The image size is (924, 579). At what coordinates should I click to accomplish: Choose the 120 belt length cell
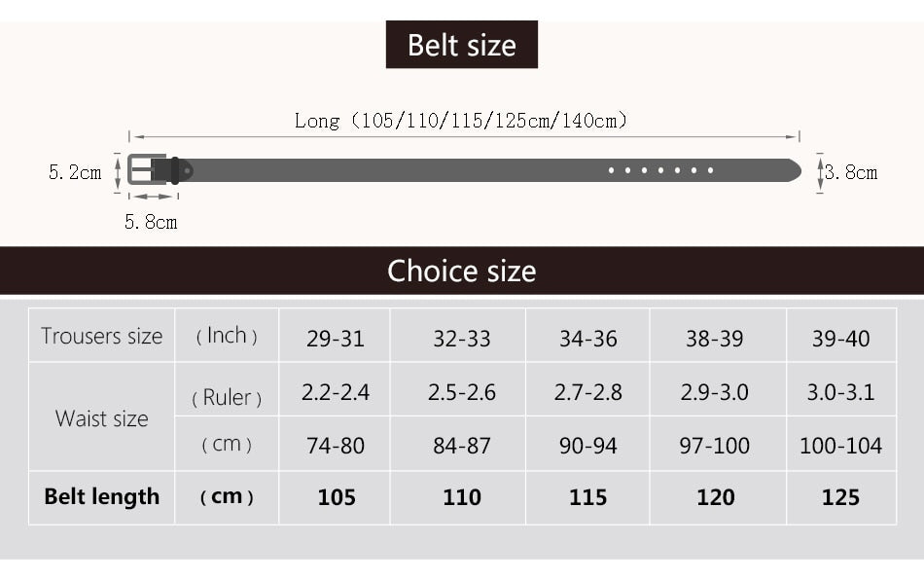(x=715, y=497)
